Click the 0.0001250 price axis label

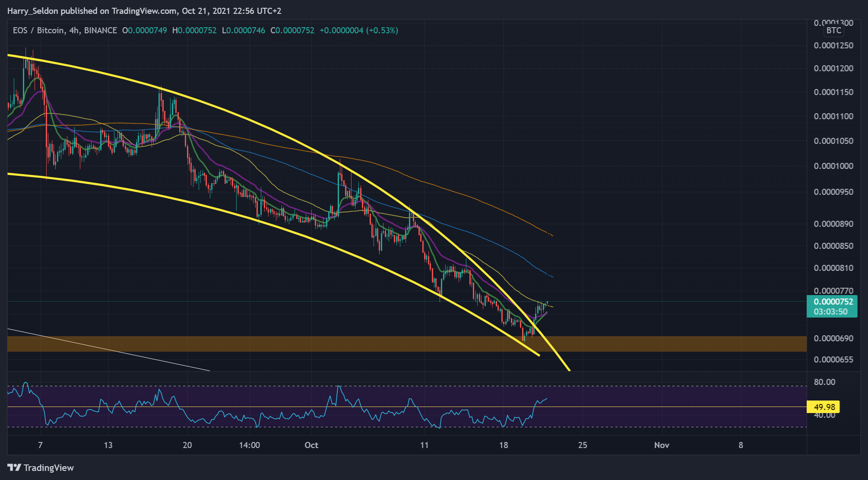(833, 45)
